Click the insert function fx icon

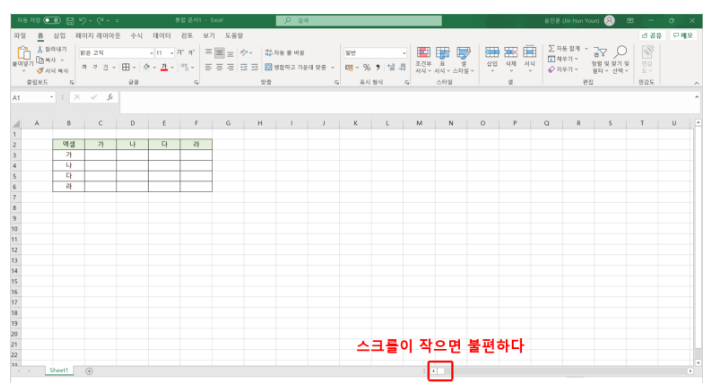tap(110, 97)
